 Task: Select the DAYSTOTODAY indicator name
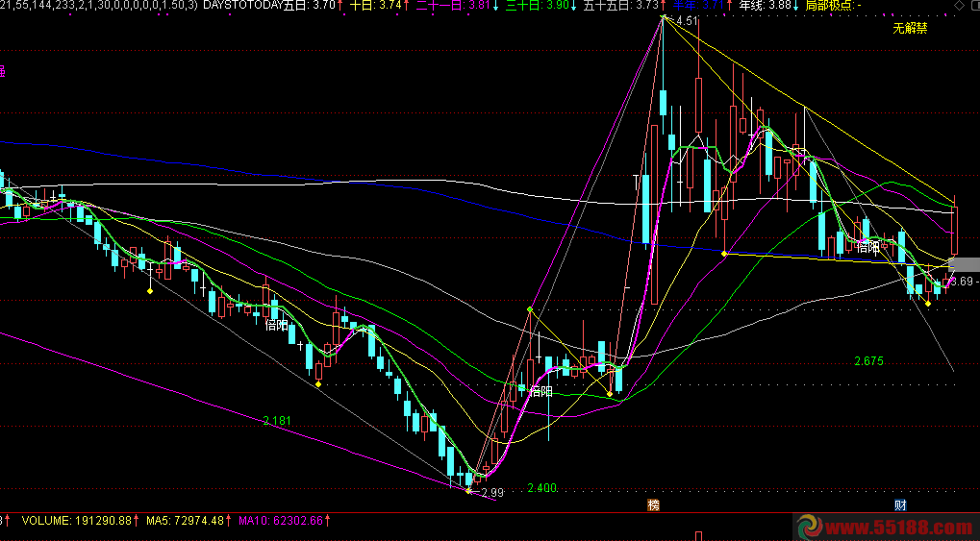[241, 6]
